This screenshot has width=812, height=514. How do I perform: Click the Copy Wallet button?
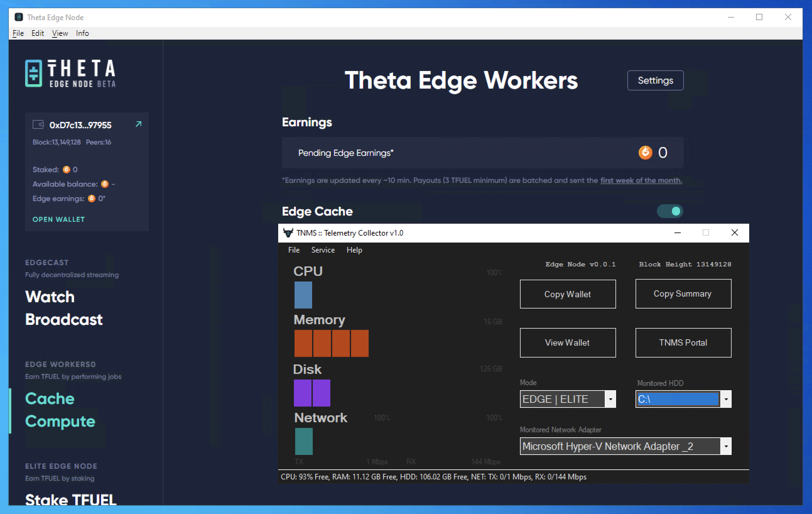tap(567, 294)
